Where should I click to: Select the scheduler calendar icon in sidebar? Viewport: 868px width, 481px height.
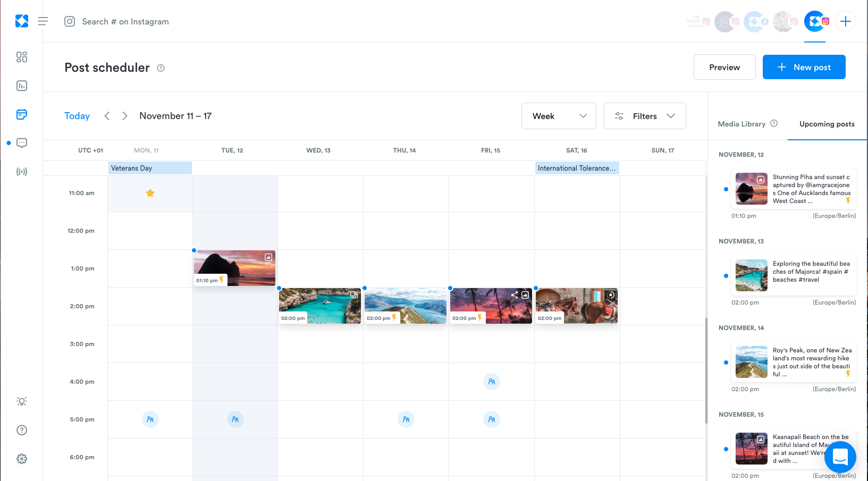point(22,114)
